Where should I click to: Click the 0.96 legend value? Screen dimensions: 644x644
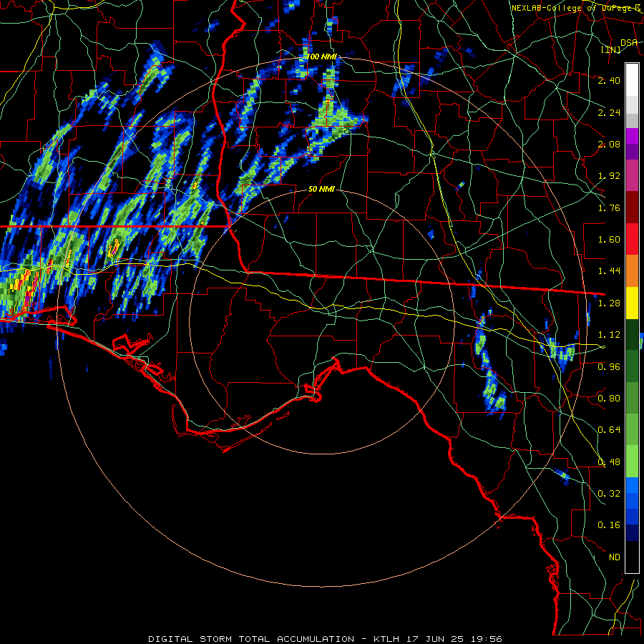tap(609, 367)
